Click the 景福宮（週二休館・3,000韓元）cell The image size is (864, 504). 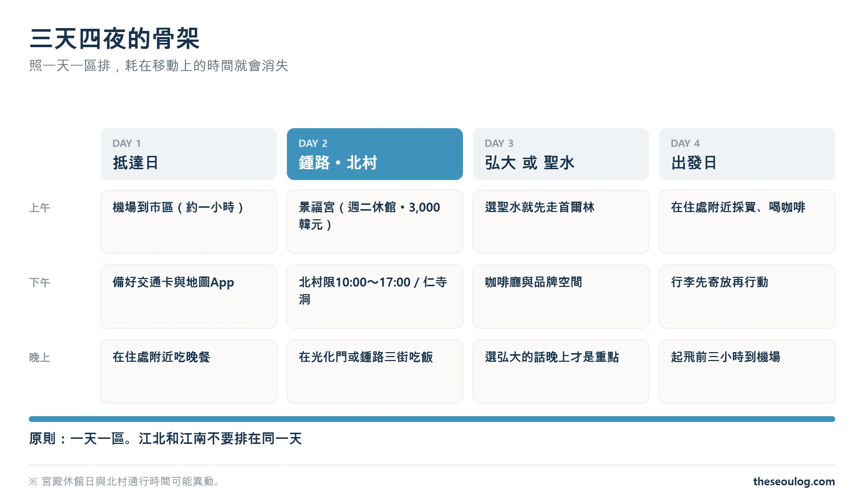pyautogui.click(x=375, y=222)
